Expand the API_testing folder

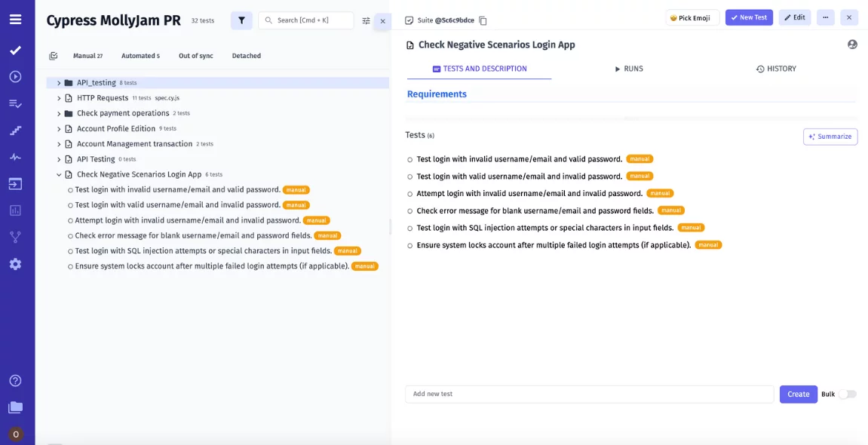pyautogui.click(x=59, y=83)
